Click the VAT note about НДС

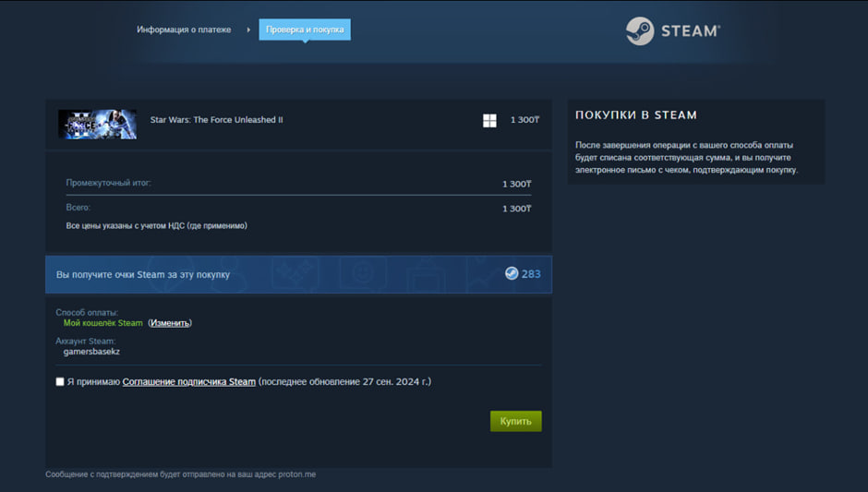pos(157,226)
